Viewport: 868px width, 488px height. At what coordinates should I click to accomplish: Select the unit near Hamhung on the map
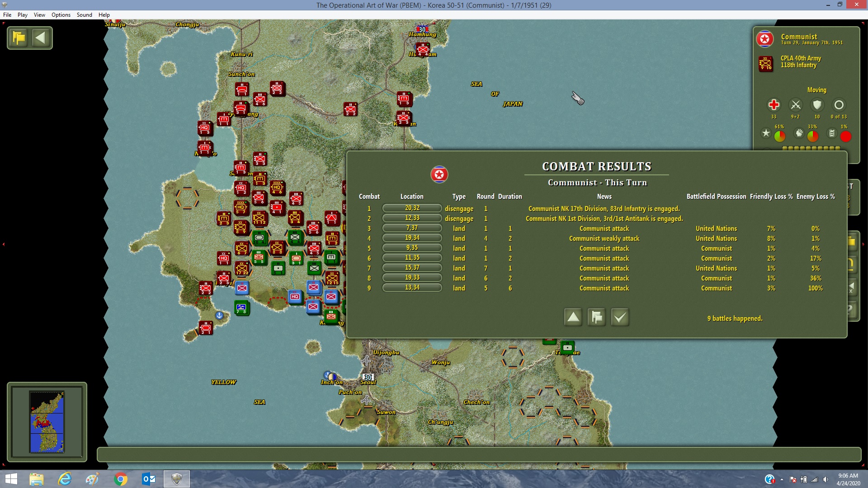[423, 49]
